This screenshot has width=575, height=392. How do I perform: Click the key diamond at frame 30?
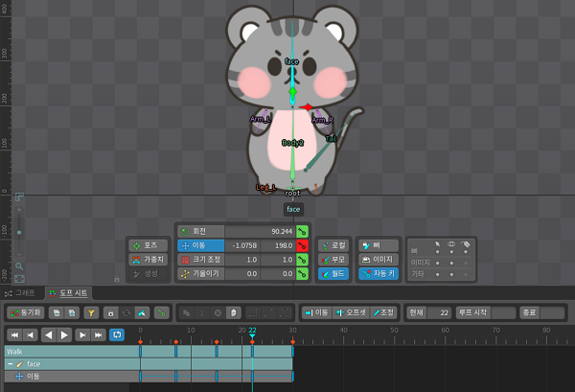[x=292, y=342]
